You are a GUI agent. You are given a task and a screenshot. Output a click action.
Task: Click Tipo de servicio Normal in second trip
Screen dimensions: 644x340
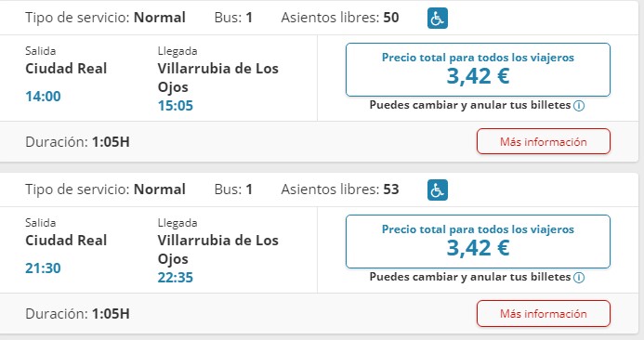click(x=106, y=190)
